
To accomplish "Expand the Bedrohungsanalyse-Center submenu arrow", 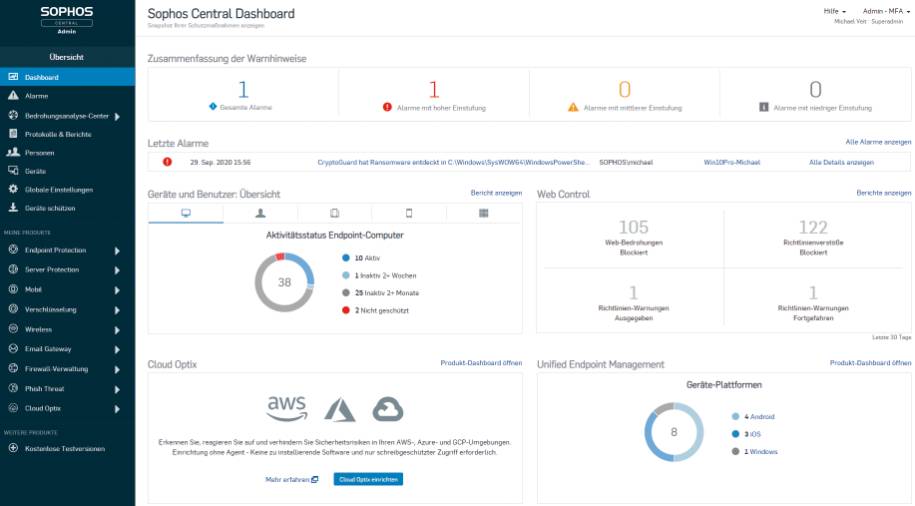I will (x=117, y=116).
